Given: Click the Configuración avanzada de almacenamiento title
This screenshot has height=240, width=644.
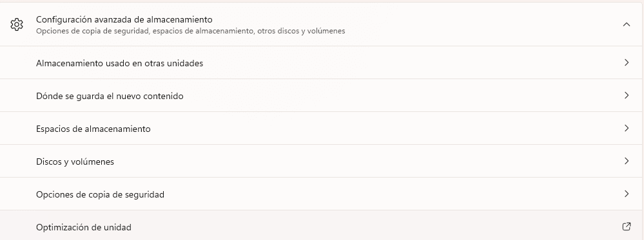Looking at the screenshot, I should point(124,19).
